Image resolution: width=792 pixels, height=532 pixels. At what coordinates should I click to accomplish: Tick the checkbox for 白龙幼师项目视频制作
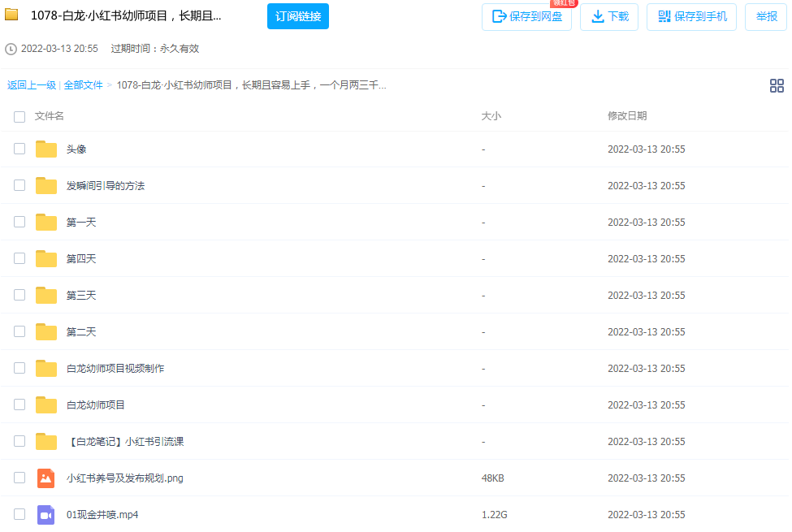19,368
